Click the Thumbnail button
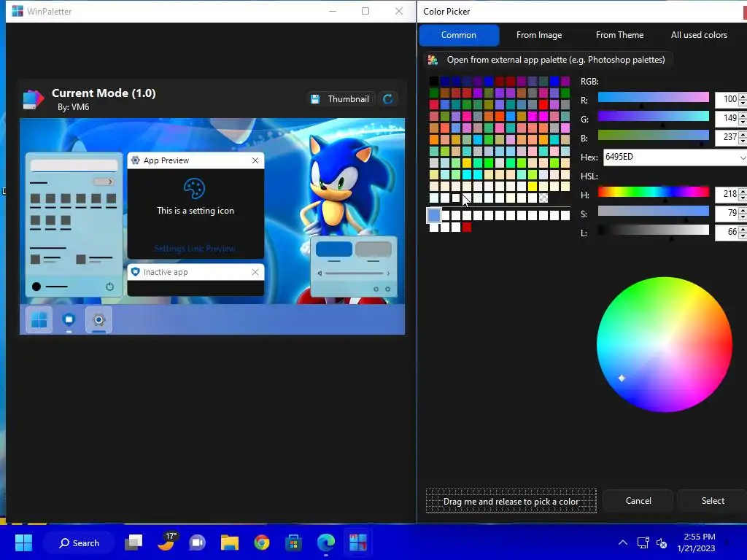The height and width of the screenshot is (560, 747). pyautogui.click(x=341, y=99)
